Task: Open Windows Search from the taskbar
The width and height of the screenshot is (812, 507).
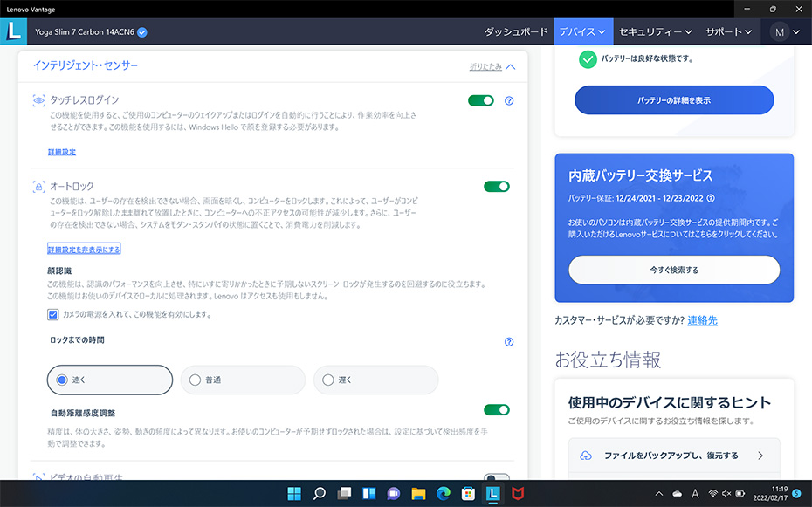Action: click(x=320, y=493)
